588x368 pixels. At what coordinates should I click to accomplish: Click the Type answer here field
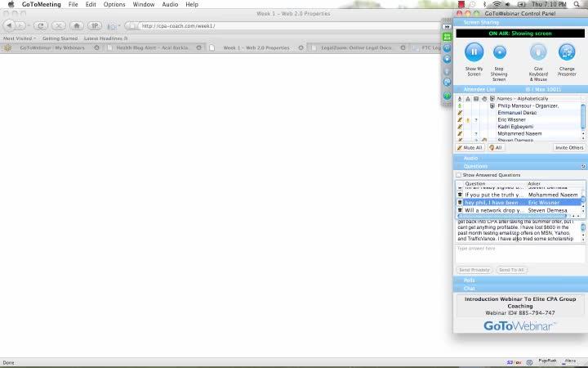(519, 254)
